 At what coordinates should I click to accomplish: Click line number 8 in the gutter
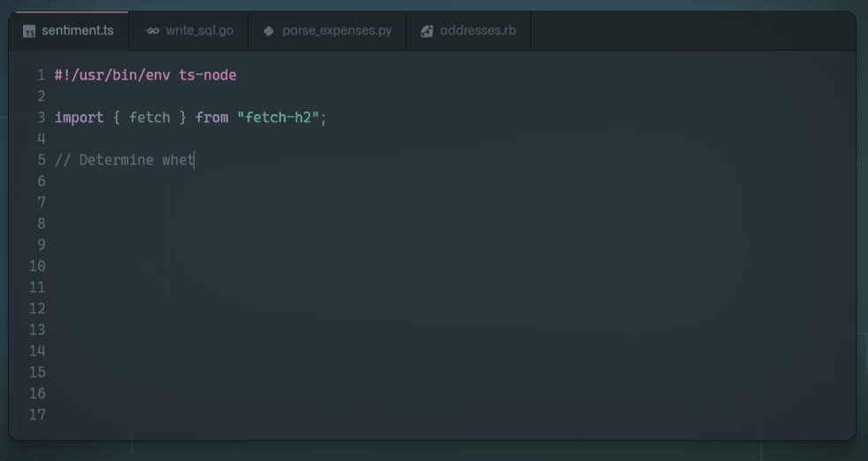click(x=41, y=224)
